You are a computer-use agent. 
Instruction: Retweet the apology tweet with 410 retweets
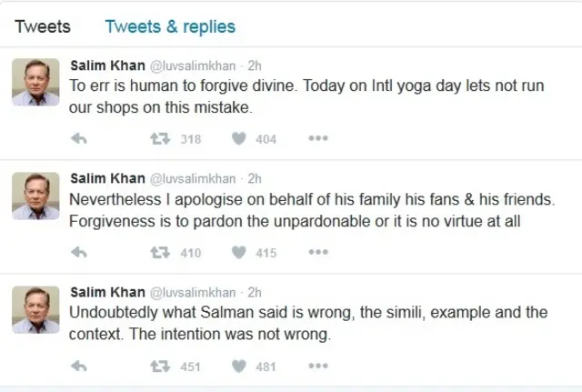click(x=159, y=253)
